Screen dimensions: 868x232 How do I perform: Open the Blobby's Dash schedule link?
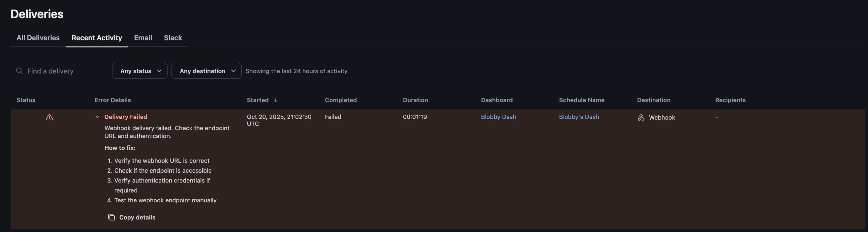(579, 117)
